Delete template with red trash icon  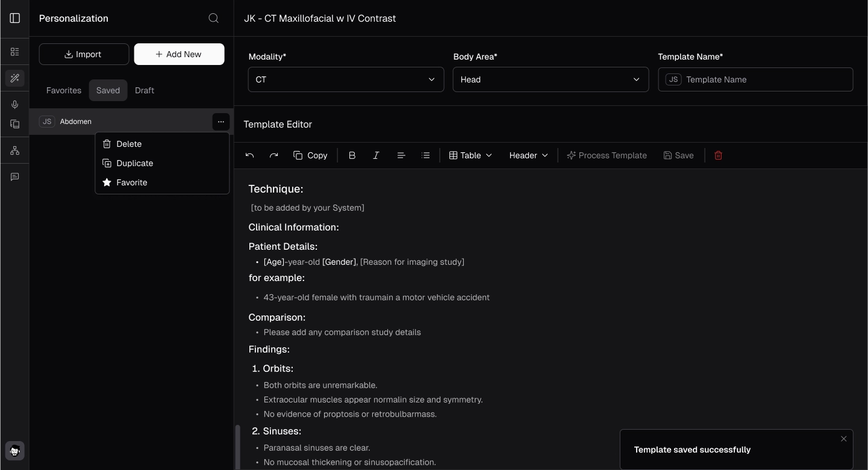(718, 155)
